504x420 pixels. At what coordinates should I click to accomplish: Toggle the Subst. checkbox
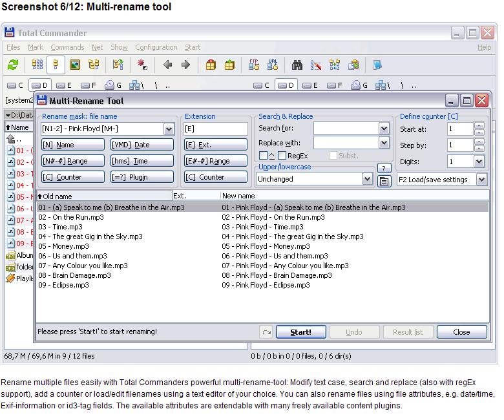pos(333,156)
